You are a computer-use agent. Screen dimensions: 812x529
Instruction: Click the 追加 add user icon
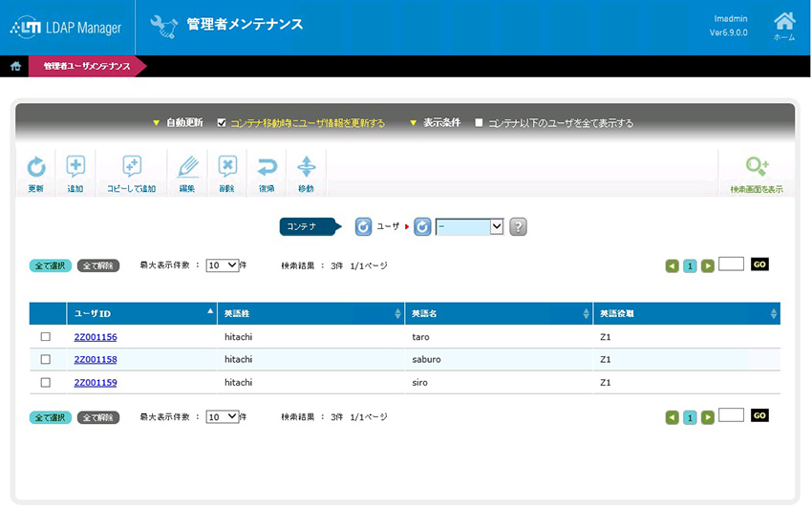click(x=75, y=168)
